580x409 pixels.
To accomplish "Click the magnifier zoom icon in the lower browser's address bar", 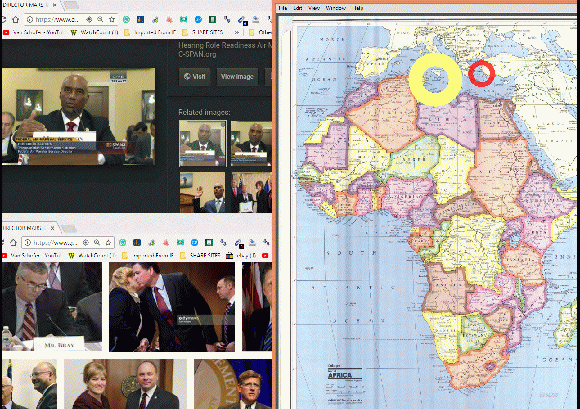I will coord(97,243).
